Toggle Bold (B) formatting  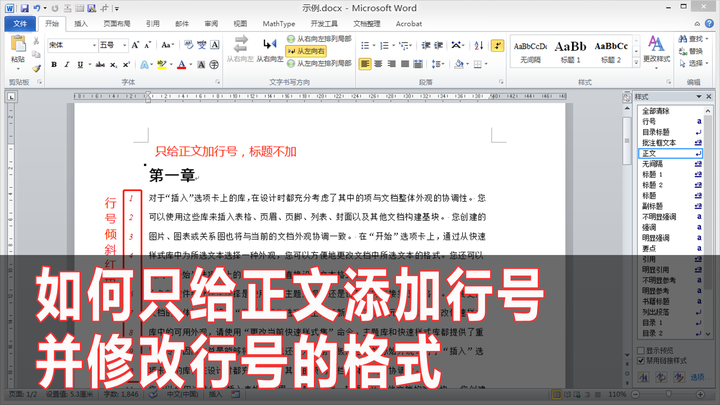[x=54, y=65]
